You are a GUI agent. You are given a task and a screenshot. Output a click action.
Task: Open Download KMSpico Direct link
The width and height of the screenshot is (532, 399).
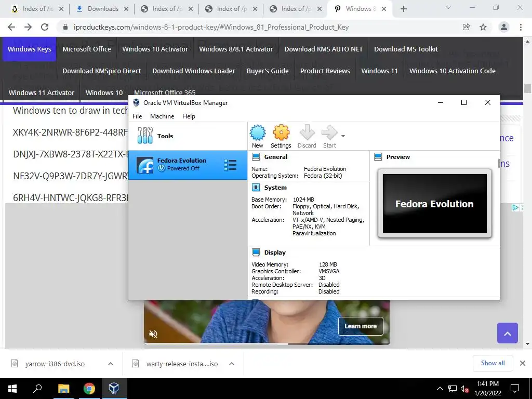pos(101,71)
